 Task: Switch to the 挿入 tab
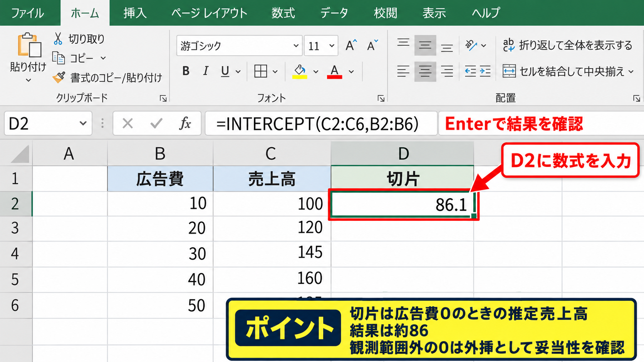[135, 13]
